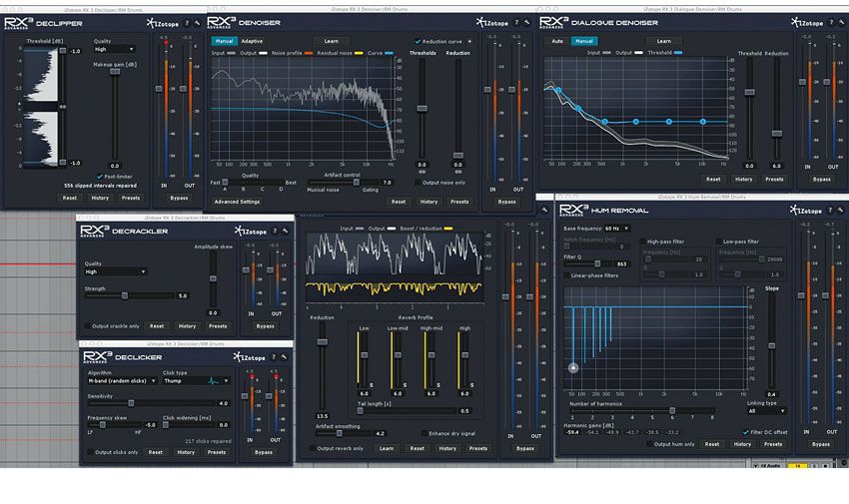
Task: Click Presets button in Declicker
Action: tap(217, 452)
